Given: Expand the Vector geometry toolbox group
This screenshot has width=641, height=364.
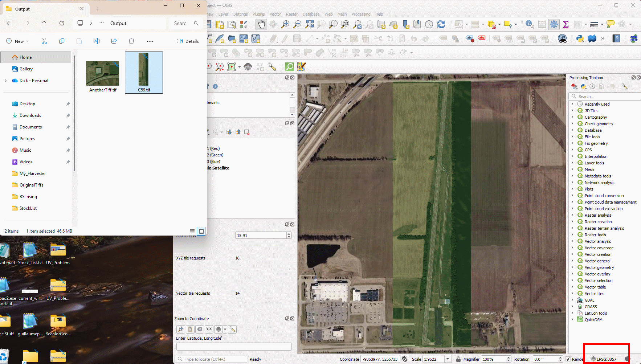Looking at the screenshot, I should coord(572,267).
